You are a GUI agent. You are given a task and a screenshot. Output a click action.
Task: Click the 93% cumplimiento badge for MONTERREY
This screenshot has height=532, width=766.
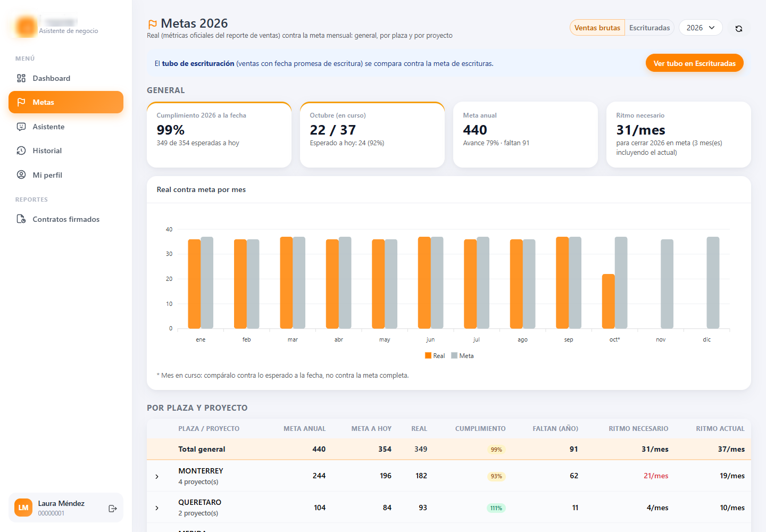(496, 476)
